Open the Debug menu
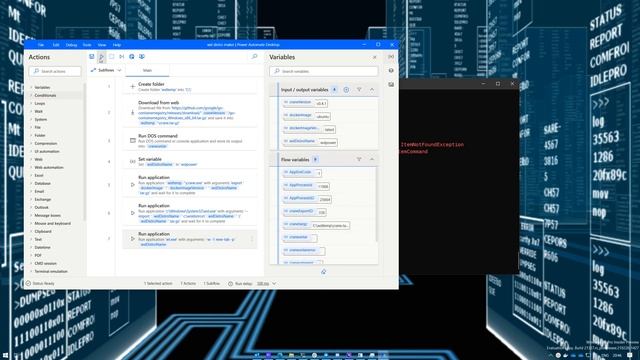 71,45
